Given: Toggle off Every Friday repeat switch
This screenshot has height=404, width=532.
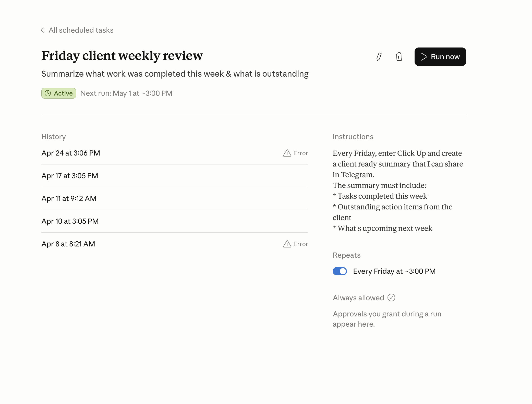Looking at the screenshot, I should click(x=340, y=271).
